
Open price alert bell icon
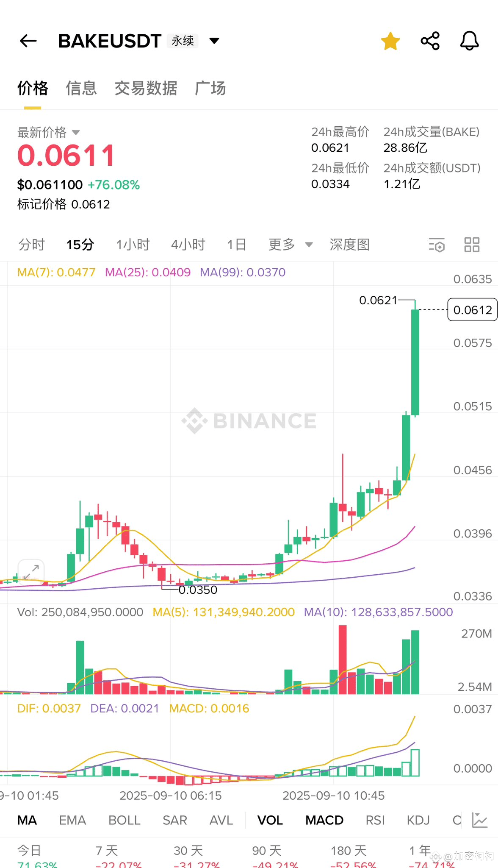coord(470,41)
